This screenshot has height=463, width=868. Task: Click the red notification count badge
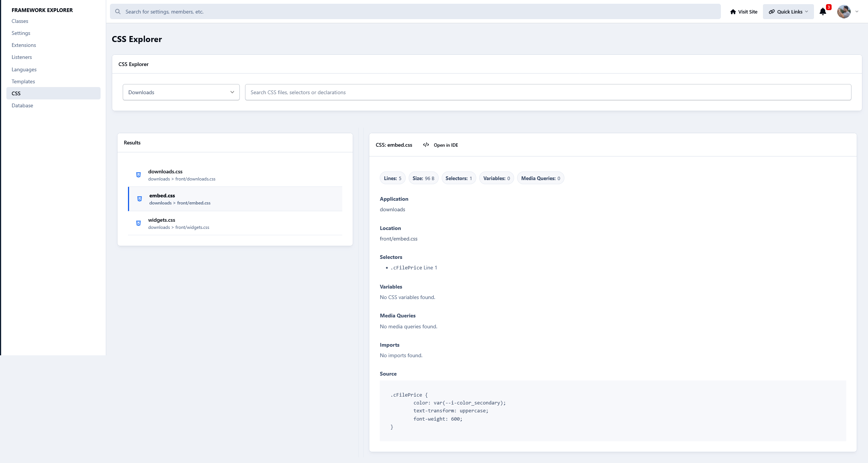pyautogui.click(x=829, y=7)
